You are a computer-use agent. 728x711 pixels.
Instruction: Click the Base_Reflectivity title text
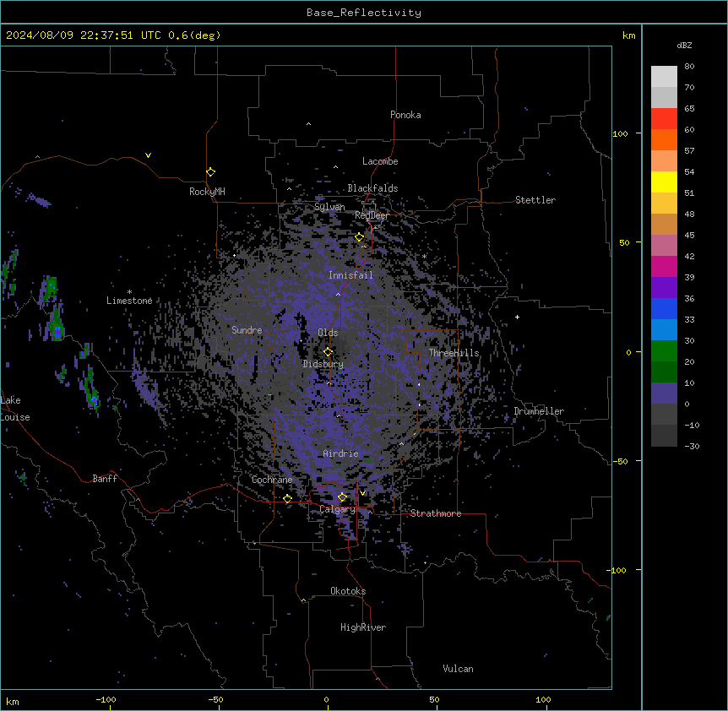364,13
